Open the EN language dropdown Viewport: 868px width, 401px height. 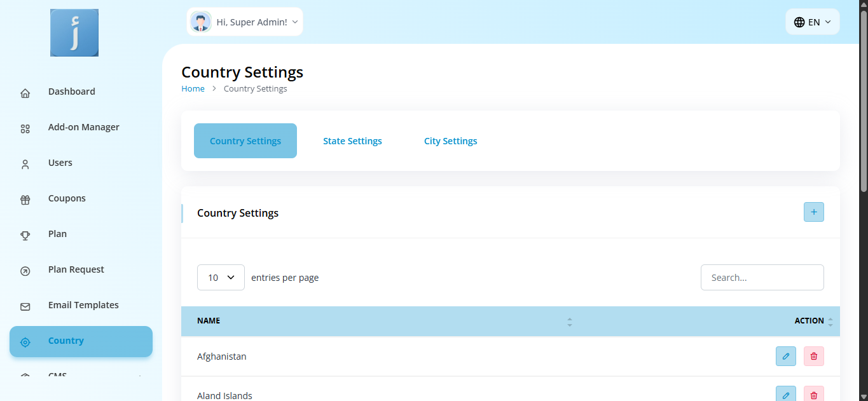coord(812,22)
